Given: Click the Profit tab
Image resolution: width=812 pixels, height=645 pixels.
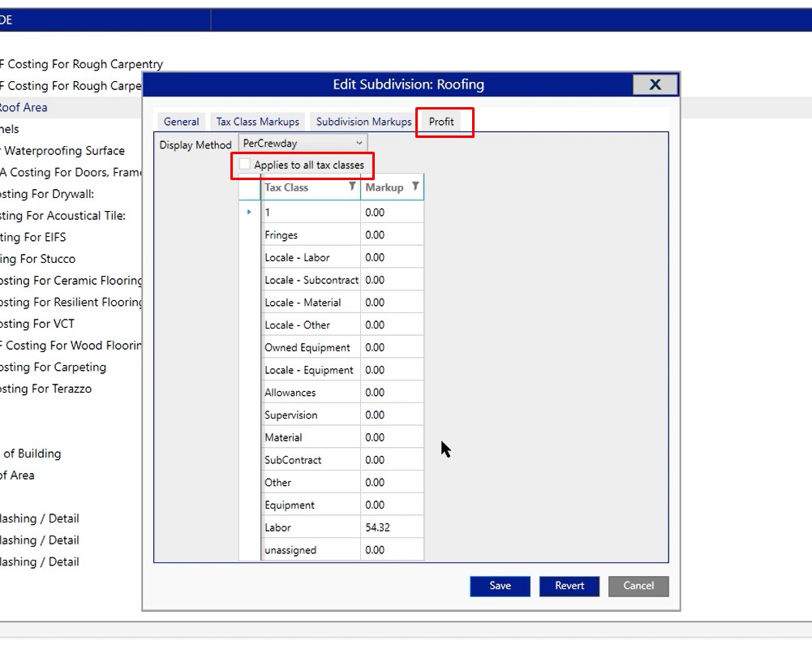Looking at the screenshot, I should point(441,122).
